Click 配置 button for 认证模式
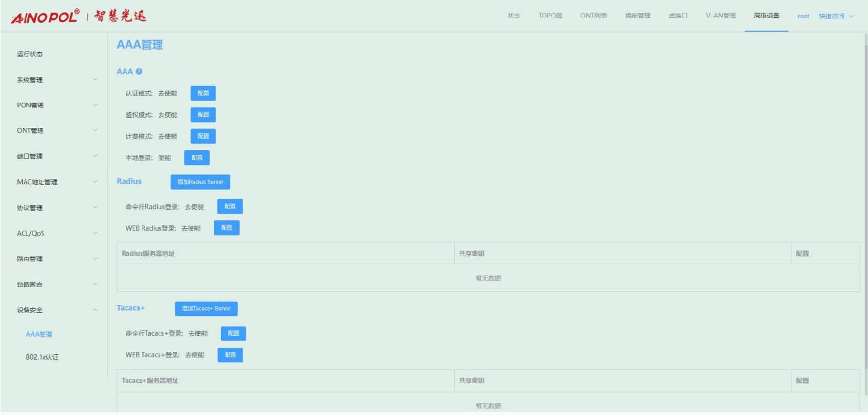Viewport: 868px width, 415px height. 203,93
